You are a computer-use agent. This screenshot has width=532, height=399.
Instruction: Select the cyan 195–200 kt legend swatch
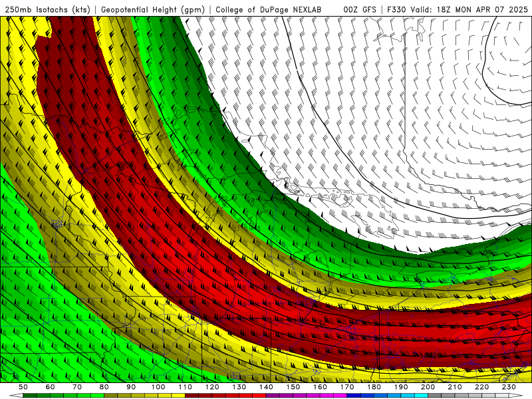click(x=422, y=396)
